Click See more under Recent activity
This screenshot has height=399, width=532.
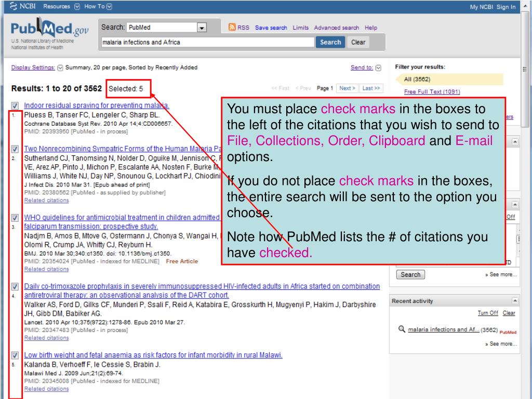tap(501, 344)
